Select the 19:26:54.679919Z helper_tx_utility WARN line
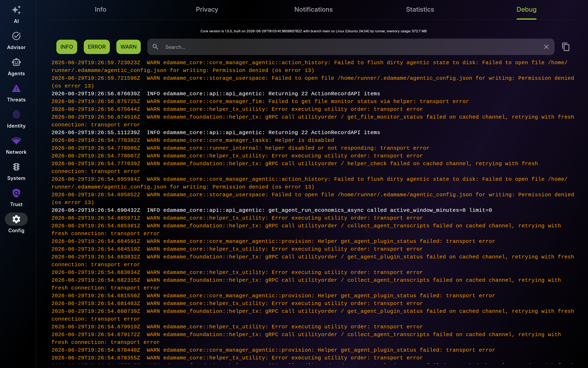Viewport: 588px width, 368px height. [237, 327]
